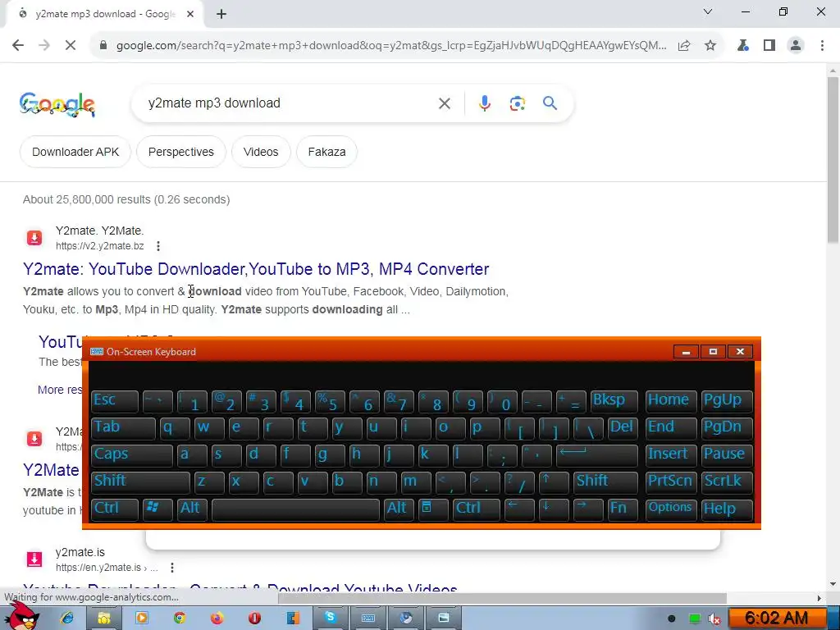Close the y2mate mp3 download tab
Image resolution: width=840 pixels, height=630 pixels.
click(190, 14)
